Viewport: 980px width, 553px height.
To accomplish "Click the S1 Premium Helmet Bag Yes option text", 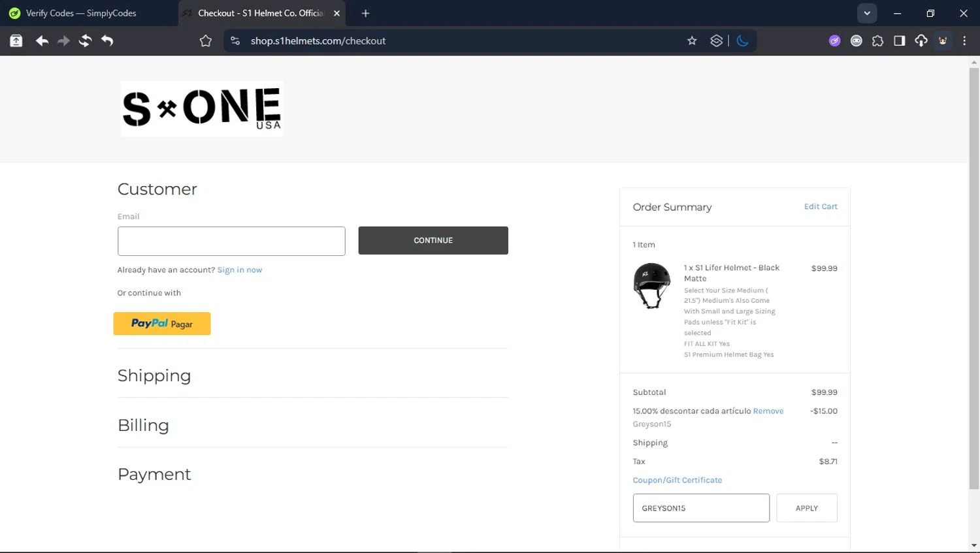I will tap(728, 355).
